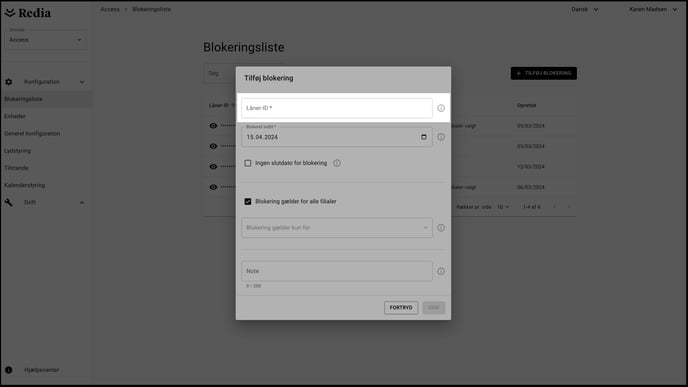688x387 pixels.
Task: Open the Blokering gælder kun for dropdown
Action: click(337, 228)
